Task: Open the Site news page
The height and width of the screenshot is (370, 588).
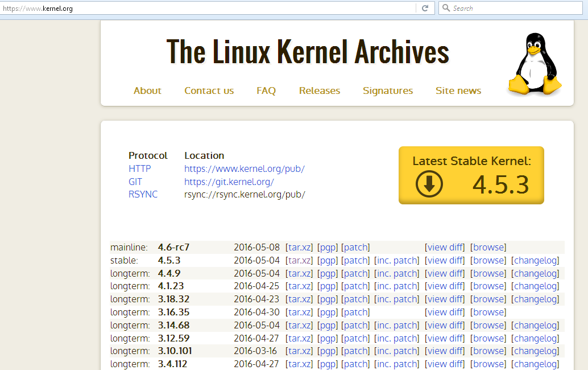Action: [x=458, y=91]
